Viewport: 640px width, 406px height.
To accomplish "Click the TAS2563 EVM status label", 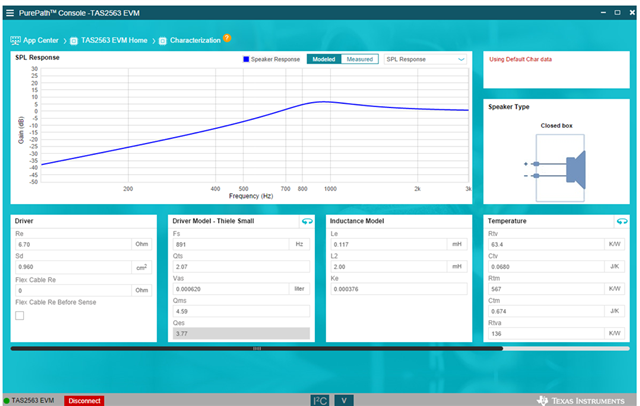I will (33, 401).
